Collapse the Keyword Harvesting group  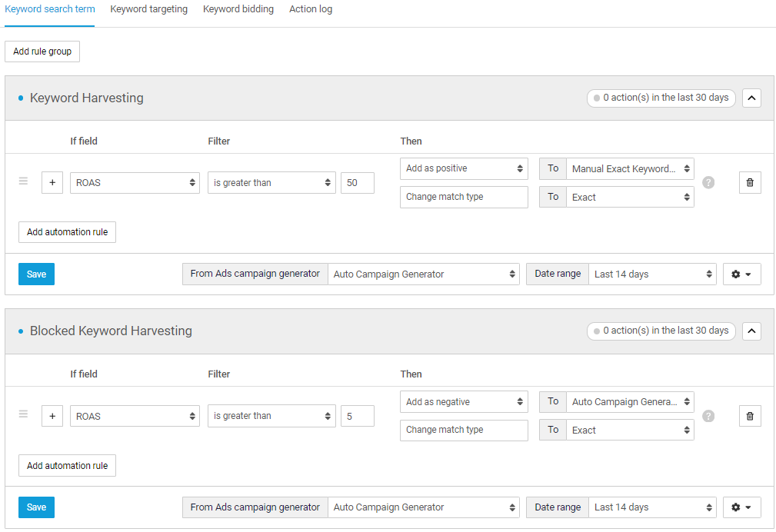751,98
